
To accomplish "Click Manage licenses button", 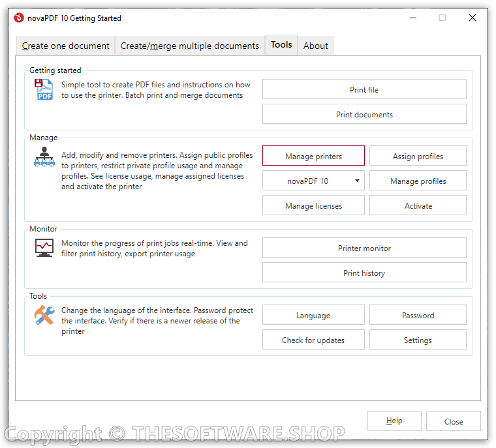I will [313, 205].
